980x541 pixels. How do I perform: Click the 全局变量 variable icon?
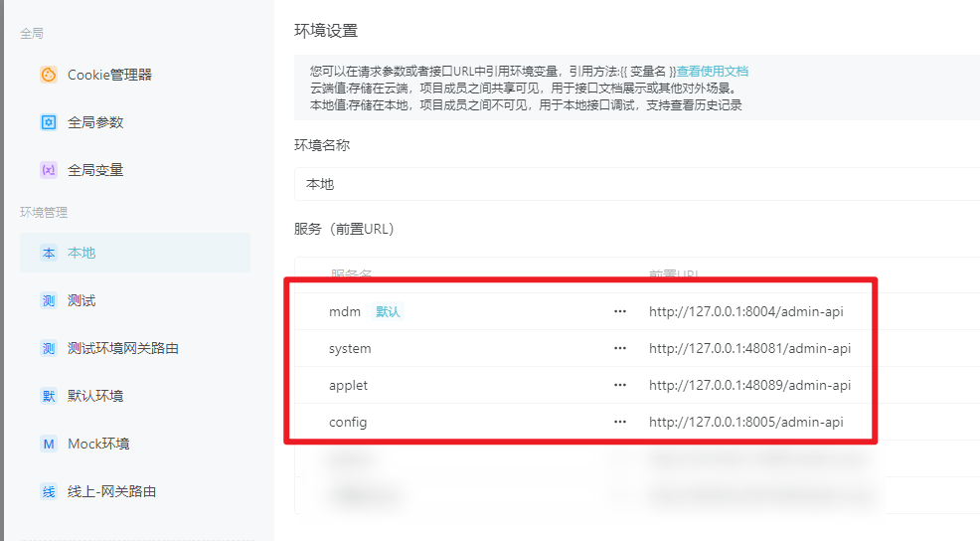tap(49, 169)
